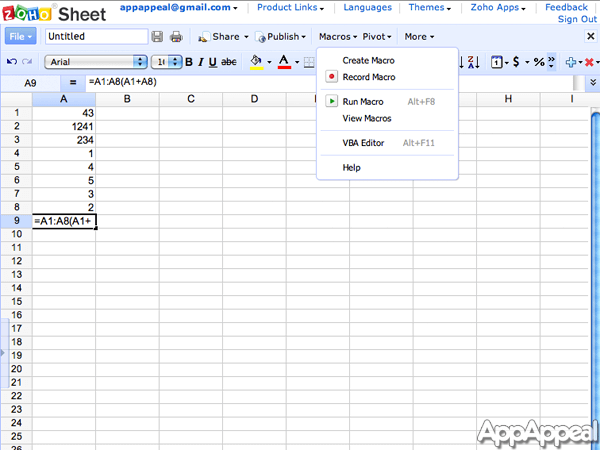Apply the fill color bucket
The image size is (600, 450).
coord(256,62)
